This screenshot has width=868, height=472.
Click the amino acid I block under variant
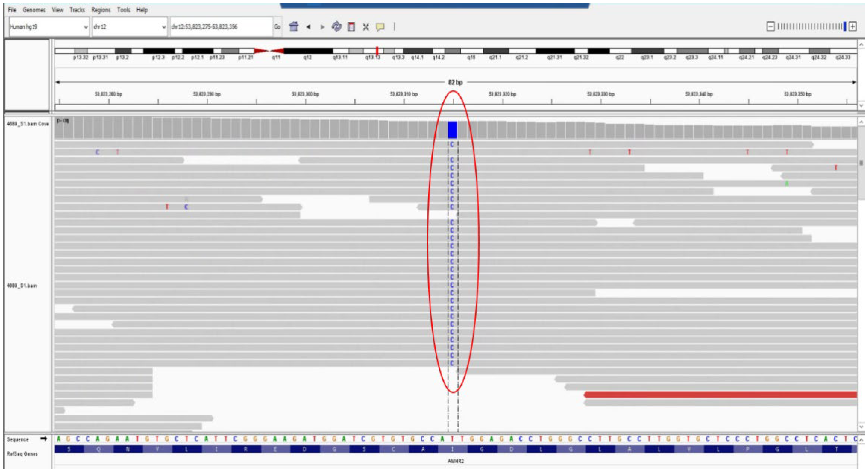(453, 449)
